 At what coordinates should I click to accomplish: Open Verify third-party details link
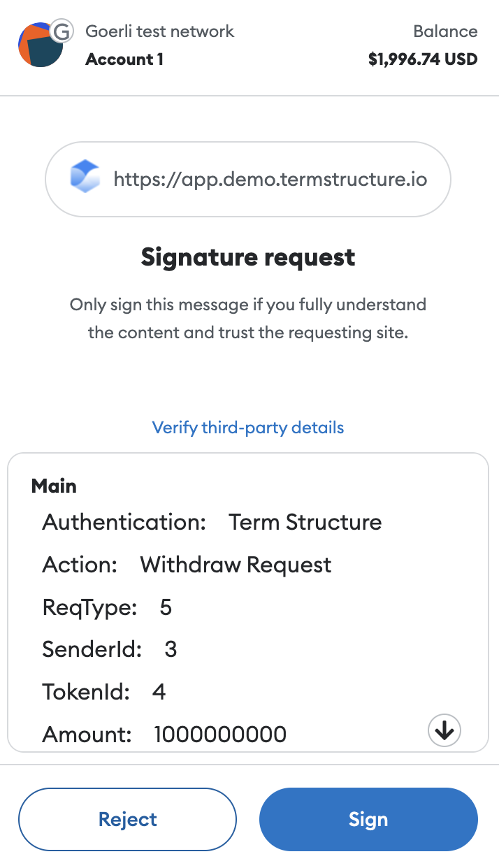[x=248, y=427]
